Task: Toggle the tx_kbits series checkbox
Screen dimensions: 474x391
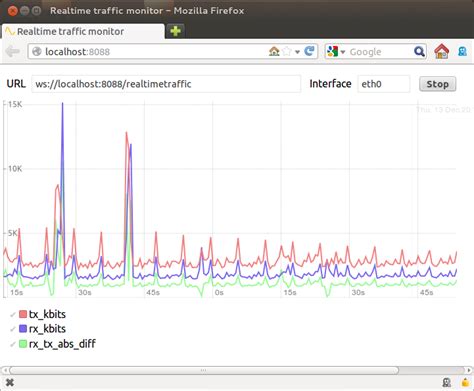Action: 13,314
